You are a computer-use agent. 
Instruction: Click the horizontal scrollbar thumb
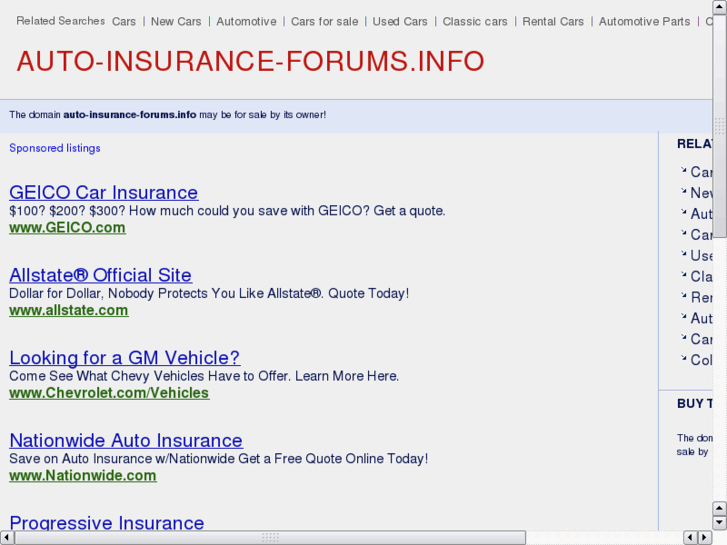pos(270,538)
